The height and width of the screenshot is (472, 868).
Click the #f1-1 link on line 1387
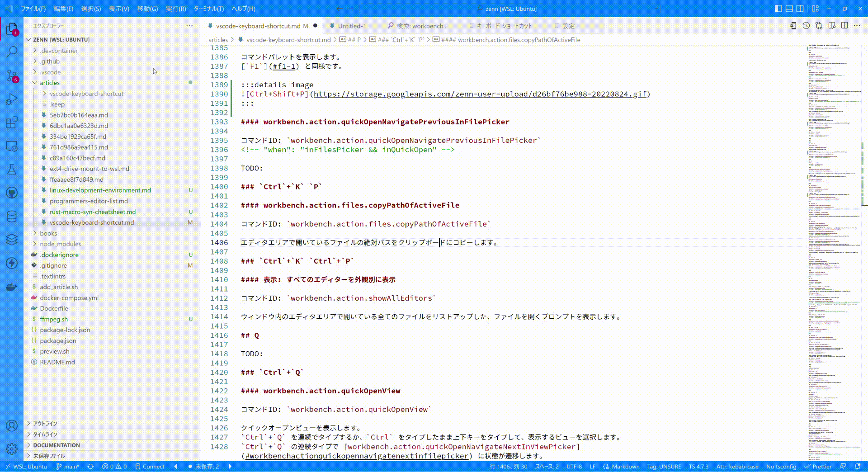(284, 66)
